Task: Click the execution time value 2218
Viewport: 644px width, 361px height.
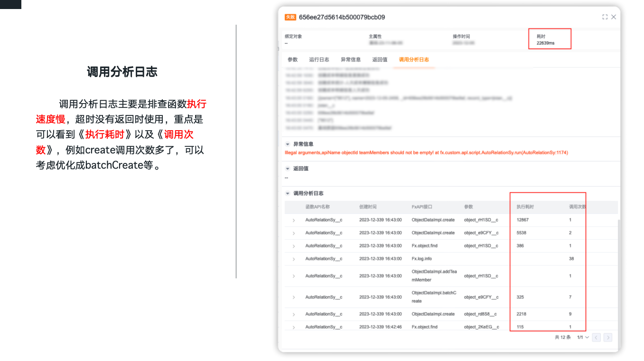Action: (522, 314)
